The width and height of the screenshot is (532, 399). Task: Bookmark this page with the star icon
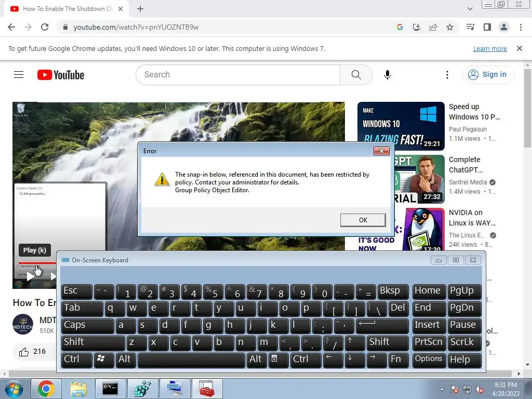coord(450,27)
